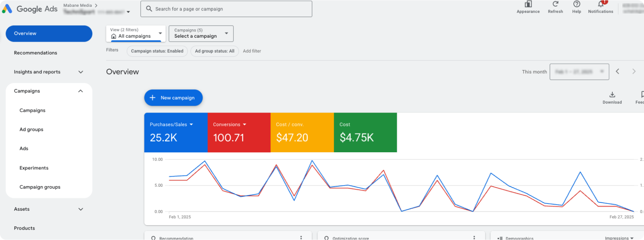This screenshot has height=240, width=644.
Task: Click the New campaign button
Action: [173, 98]
